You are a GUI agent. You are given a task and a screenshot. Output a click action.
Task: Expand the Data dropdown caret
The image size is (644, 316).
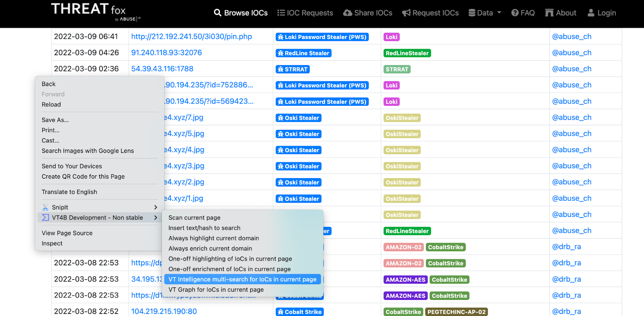pyautogui.click(x=499, y=12)
